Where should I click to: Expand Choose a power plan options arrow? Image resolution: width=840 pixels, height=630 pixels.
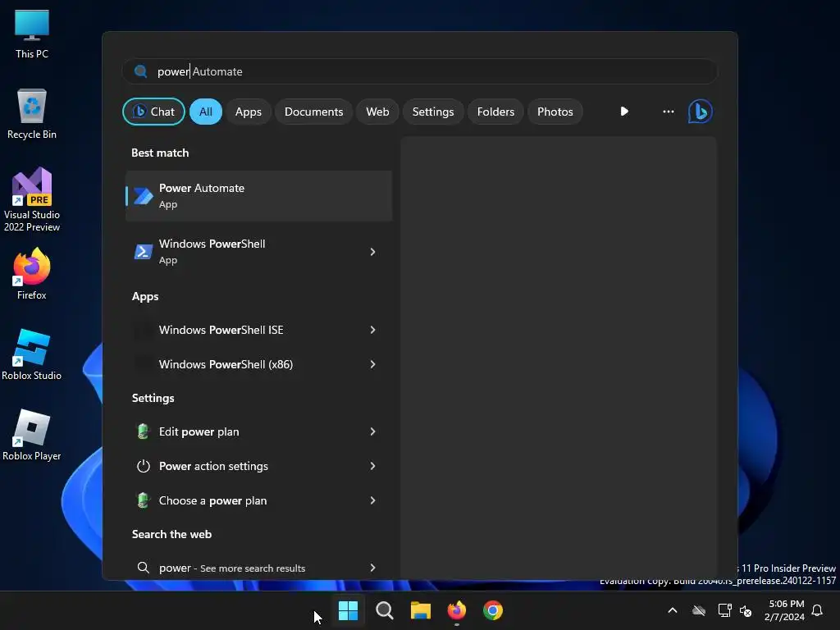tap(373, 500)
